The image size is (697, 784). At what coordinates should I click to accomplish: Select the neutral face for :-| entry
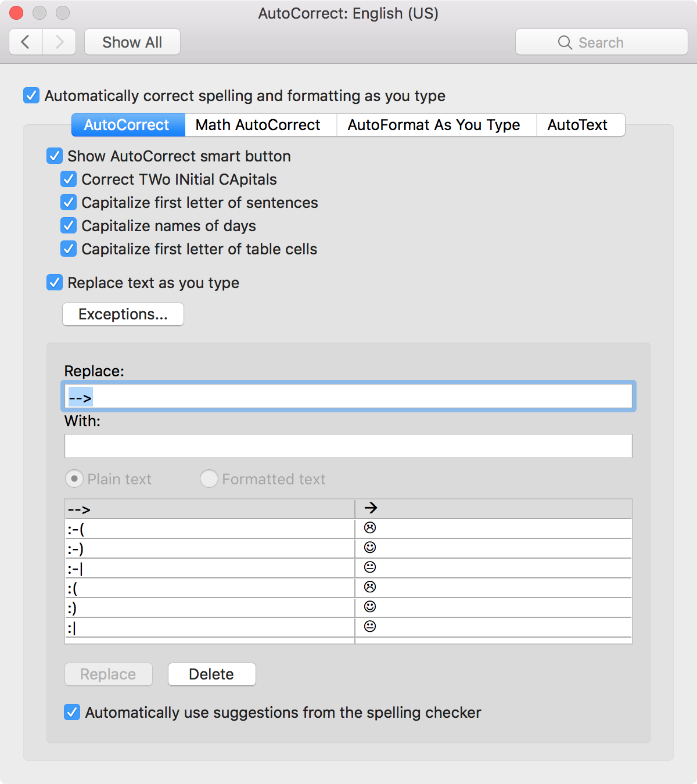pyautogui.click(x=370, y=567)
